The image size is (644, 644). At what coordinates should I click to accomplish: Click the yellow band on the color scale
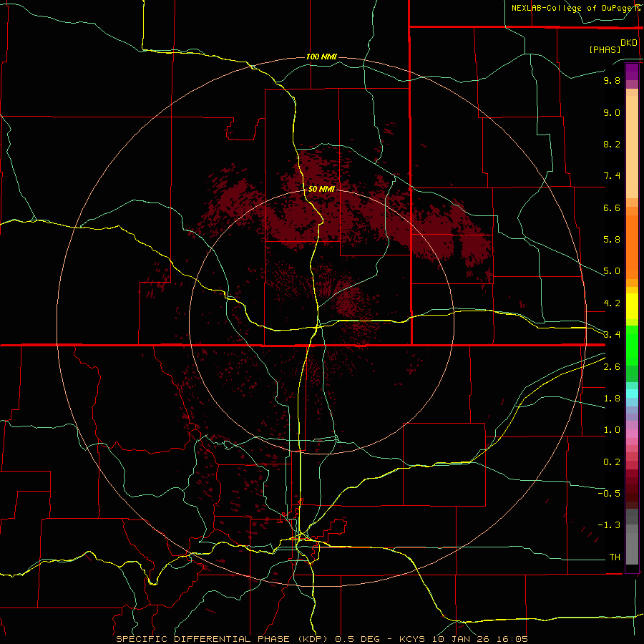tap(632, 306)
